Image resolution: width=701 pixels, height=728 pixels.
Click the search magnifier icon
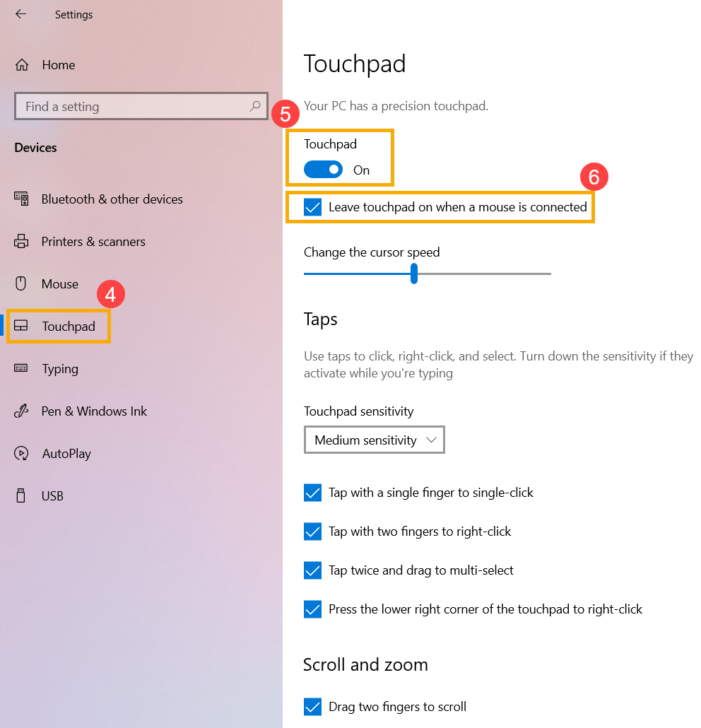[255, 107]
